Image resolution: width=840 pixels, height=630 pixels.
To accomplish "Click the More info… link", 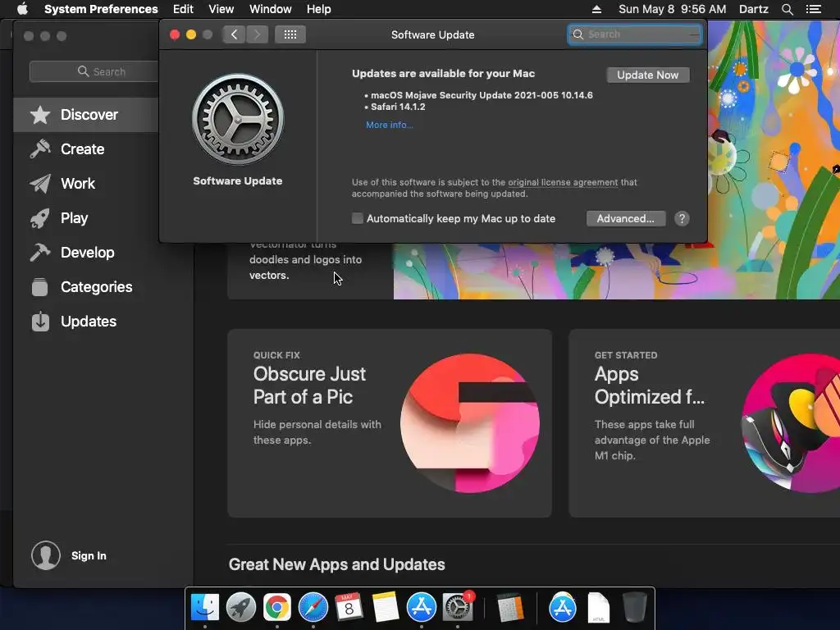I will click(390, 125).
